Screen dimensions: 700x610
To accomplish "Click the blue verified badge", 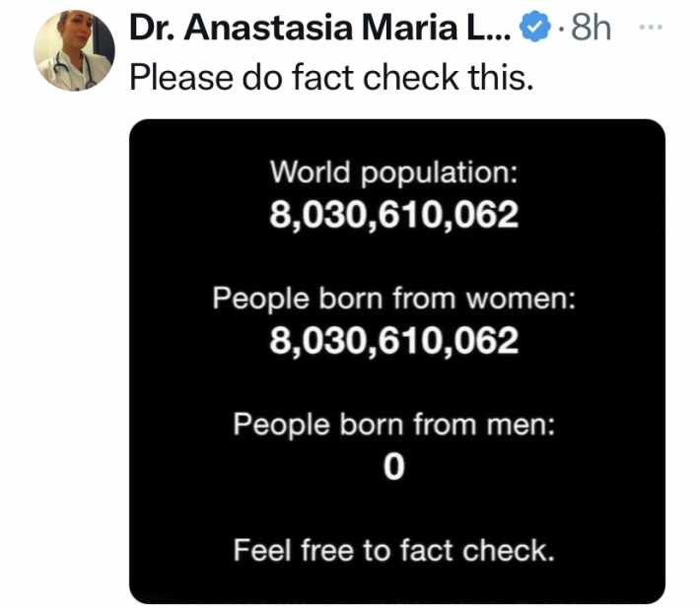I will coord(533,30).
